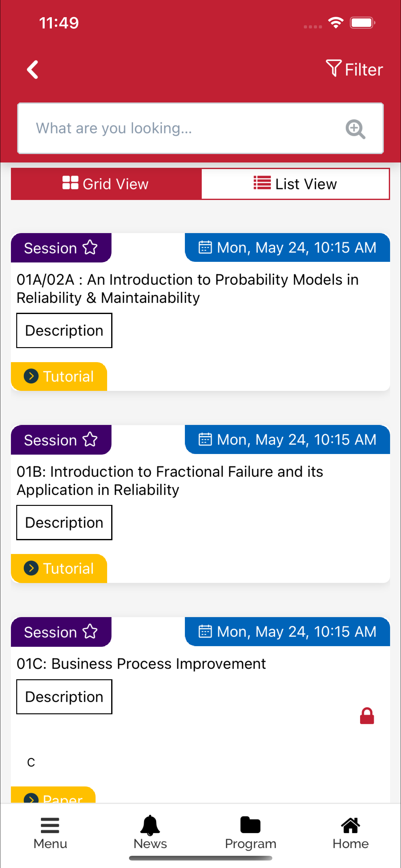Viewport: 401px width, 868px height.
Task: Favorite session 01A/02A with star
Action: pyautogui.click(x=90, y=248)
